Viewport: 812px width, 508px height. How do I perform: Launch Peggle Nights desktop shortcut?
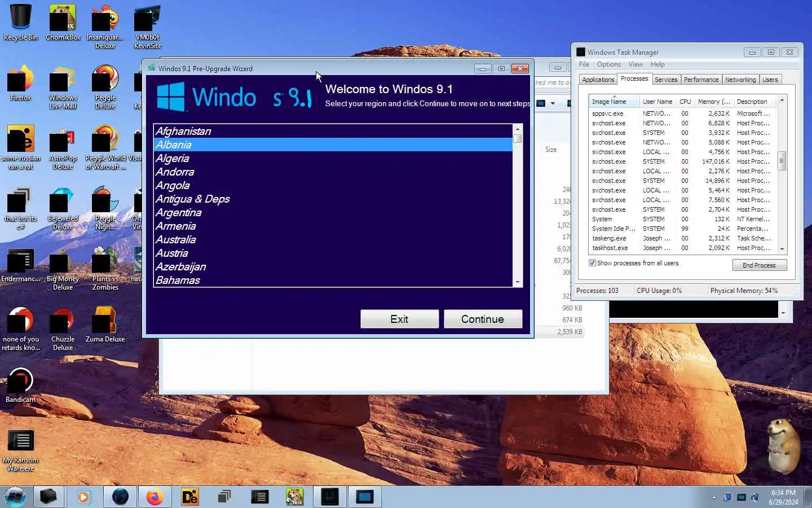pyautogui.click(x=105, y=208)
